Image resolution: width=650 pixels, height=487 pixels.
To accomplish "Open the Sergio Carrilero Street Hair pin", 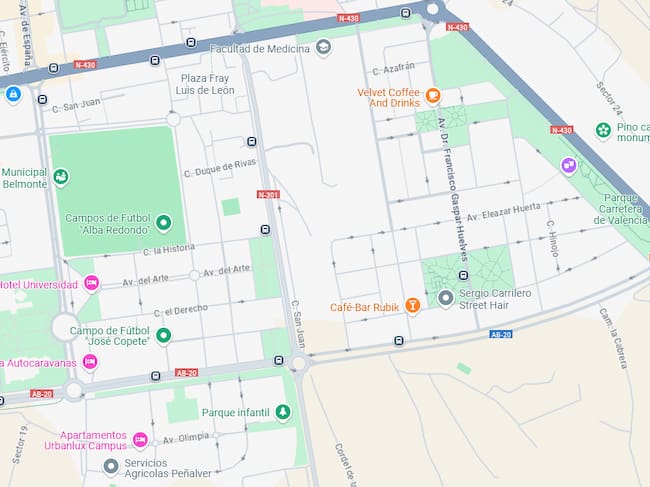I will 446,298.
